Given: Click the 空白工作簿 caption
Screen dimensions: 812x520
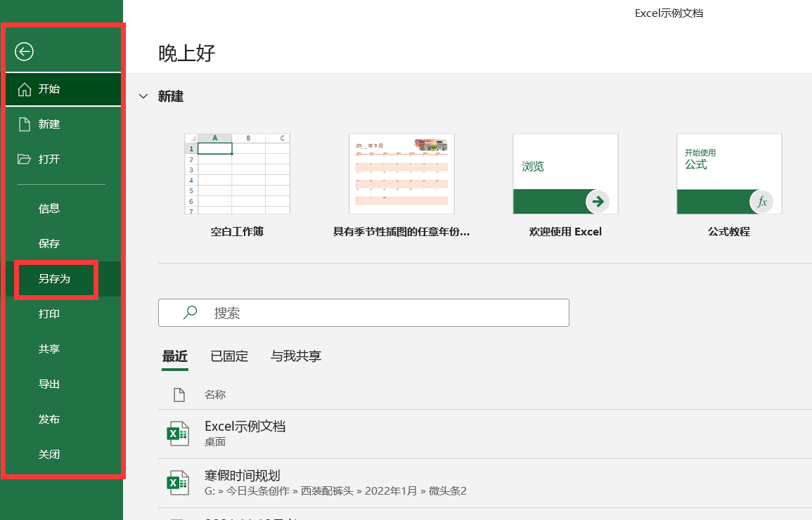Looking at the screenshot, I should 237,232.
